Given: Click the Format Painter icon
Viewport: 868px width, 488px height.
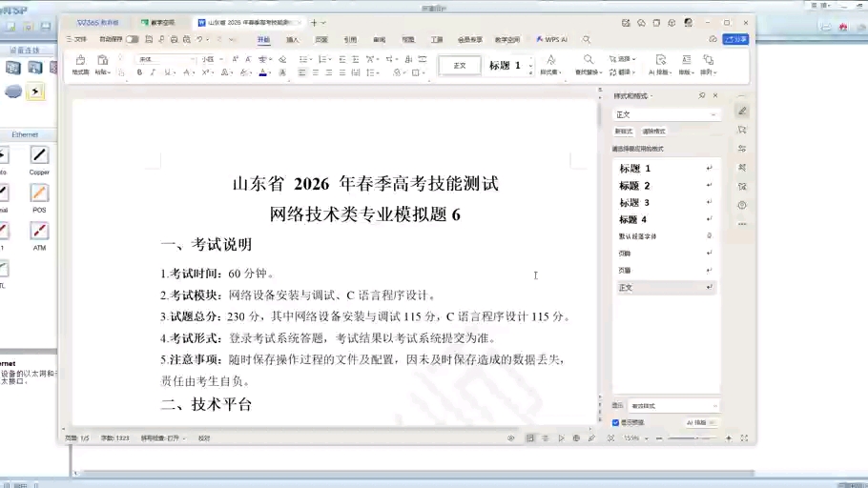Looking at the screenshot, I should tap(80, 60).
